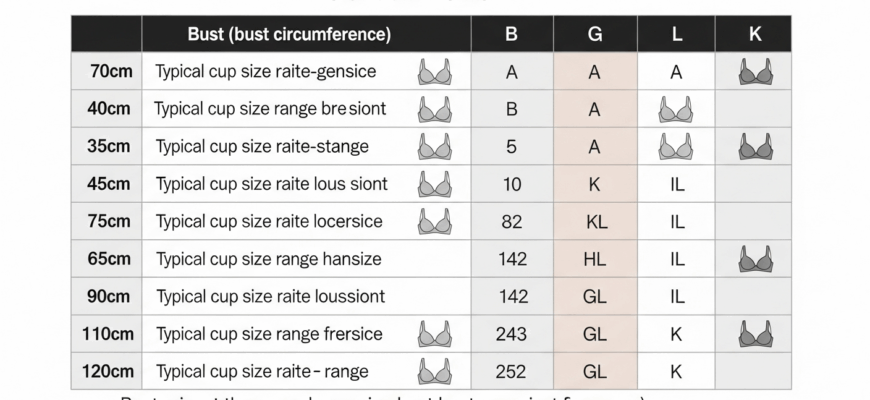Click the dark bra icon in the 35cm K column
The width and height of the screenshot is (870, 400).
point(756,146)
